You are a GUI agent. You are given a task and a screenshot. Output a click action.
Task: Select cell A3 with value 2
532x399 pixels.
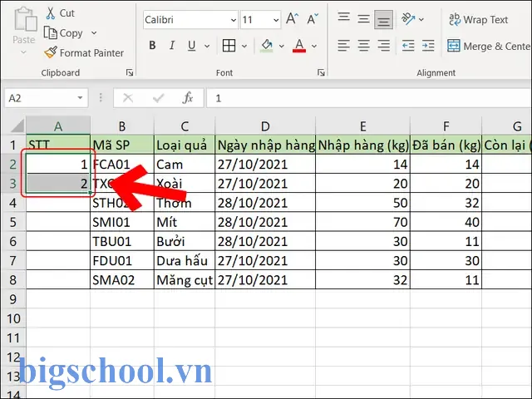coord(58,184)
